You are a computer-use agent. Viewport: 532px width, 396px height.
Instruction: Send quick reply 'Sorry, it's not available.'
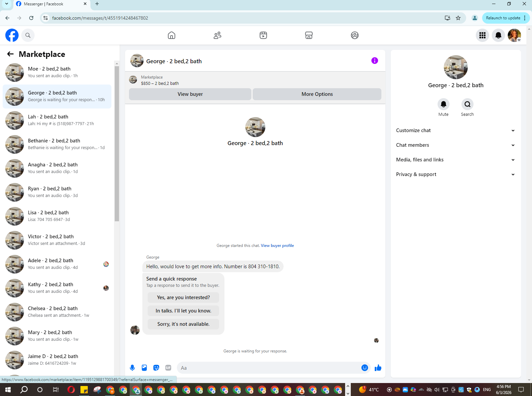[183, 324]
